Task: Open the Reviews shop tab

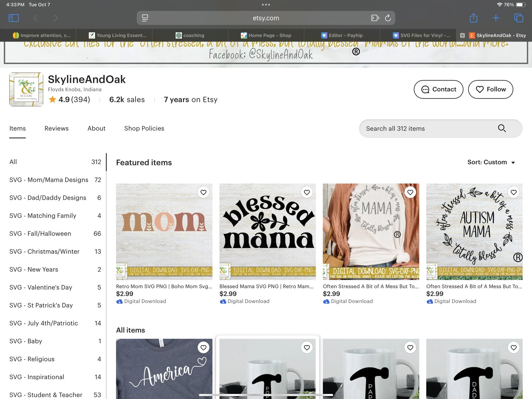Action: point(56,129)
